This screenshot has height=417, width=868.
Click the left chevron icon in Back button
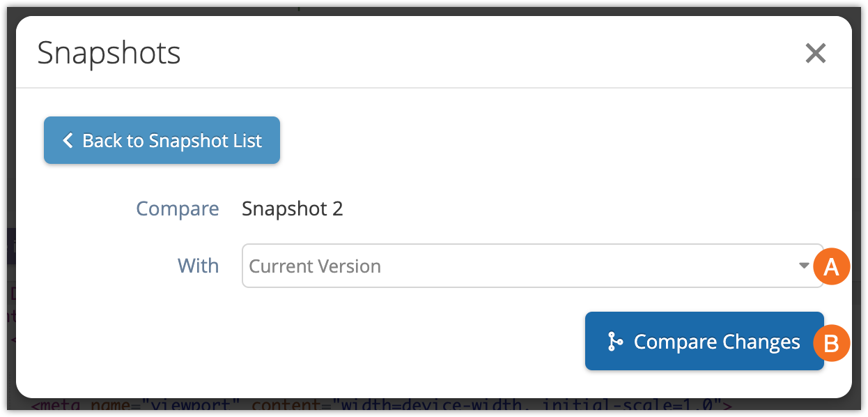pyautogui.click(x=68, y=141)
